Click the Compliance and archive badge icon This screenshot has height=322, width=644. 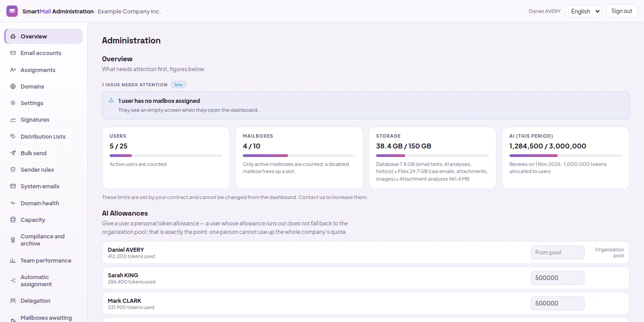pyautogui.click(x=13, y=240)
